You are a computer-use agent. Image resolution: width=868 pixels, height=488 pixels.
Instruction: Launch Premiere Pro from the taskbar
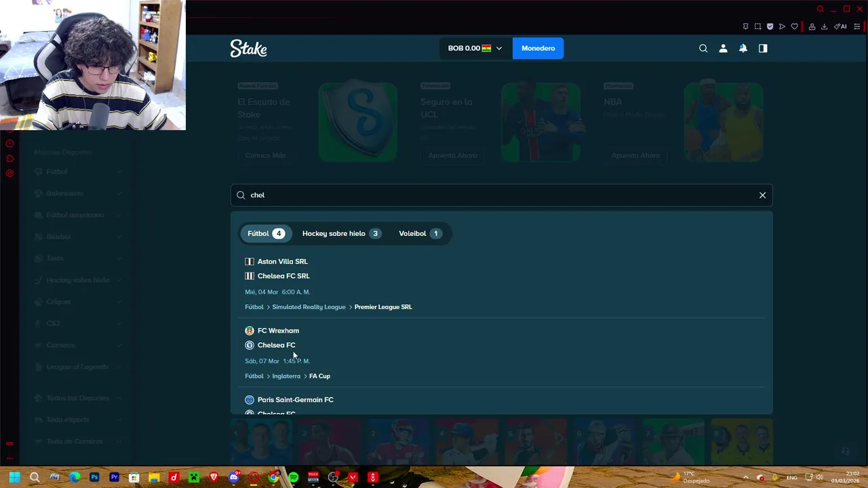[114, 477]
